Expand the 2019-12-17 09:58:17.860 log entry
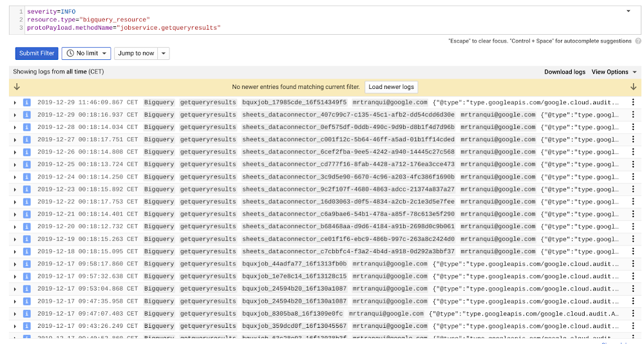 [15, 264]
